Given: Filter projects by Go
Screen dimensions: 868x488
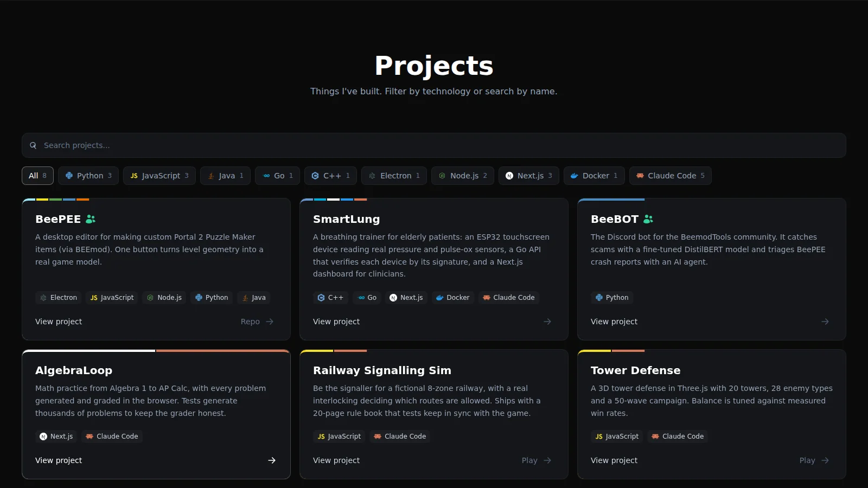Looking at the screenshot, I should pos(278,176).
